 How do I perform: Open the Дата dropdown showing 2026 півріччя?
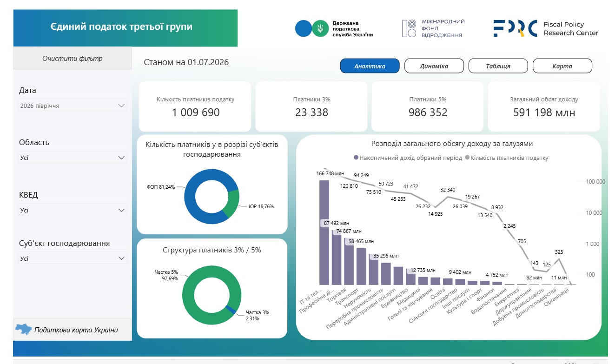(73, 106)
